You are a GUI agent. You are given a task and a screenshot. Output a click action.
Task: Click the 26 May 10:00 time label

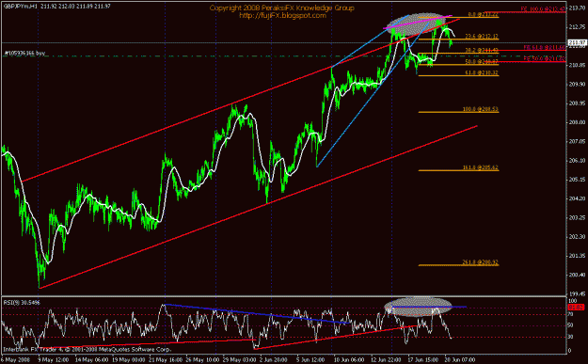[203, 360]
